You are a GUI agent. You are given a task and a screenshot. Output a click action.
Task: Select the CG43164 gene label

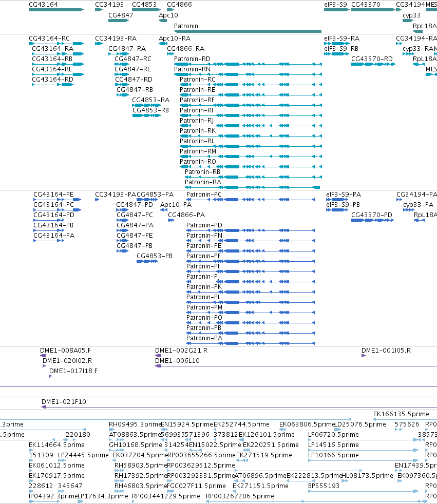pyautogui.click(x=44, y=5)
